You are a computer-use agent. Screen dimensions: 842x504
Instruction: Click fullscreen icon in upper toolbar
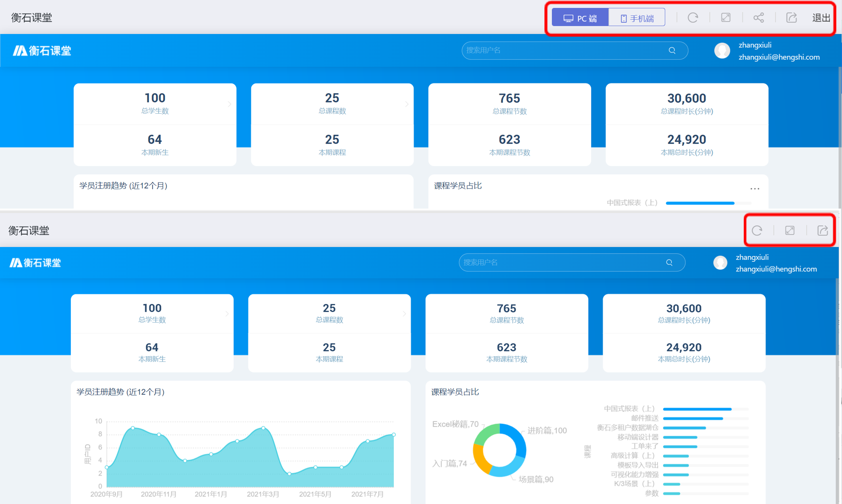pyautogui.click(x=726, y=18)
